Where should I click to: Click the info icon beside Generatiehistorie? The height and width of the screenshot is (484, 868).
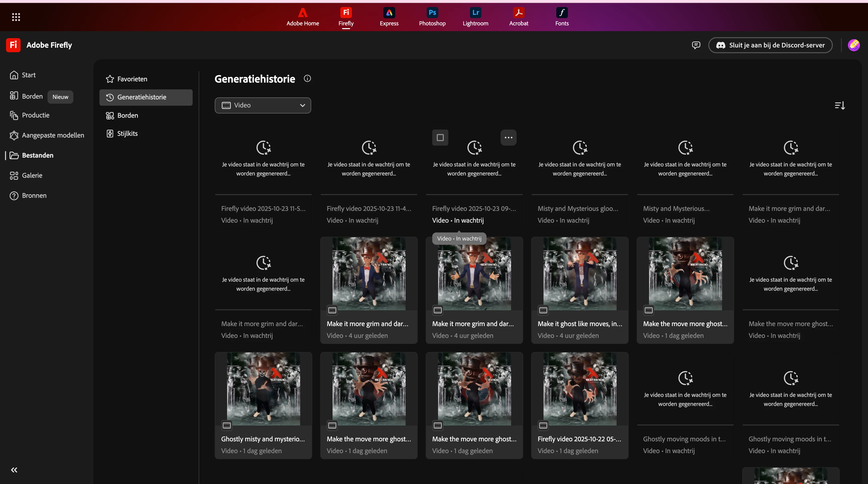point(307,79)
